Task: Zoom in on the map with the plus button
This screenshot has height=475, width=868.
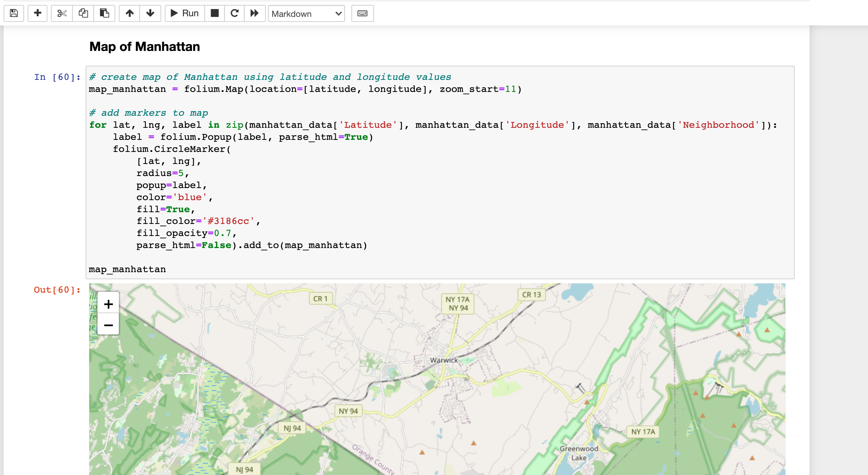Action: tap(108, 304)
